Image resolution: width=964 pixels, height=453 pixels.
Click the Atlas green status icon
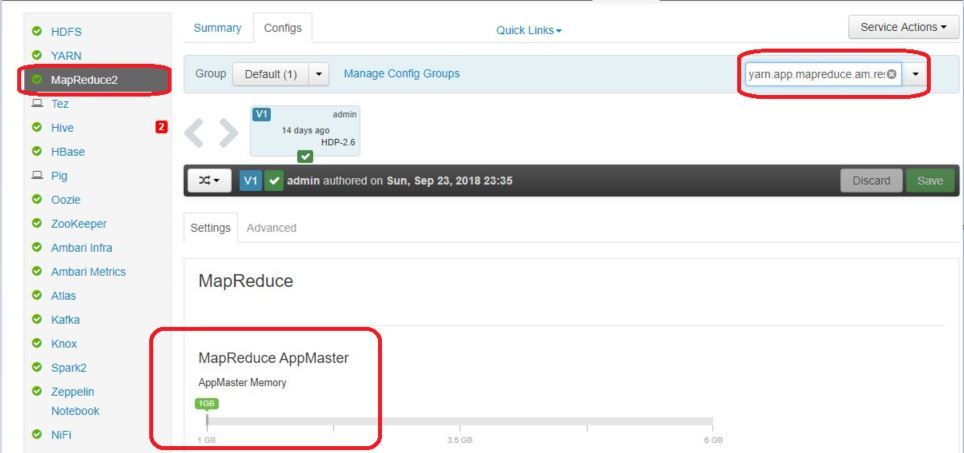[37, 296]
